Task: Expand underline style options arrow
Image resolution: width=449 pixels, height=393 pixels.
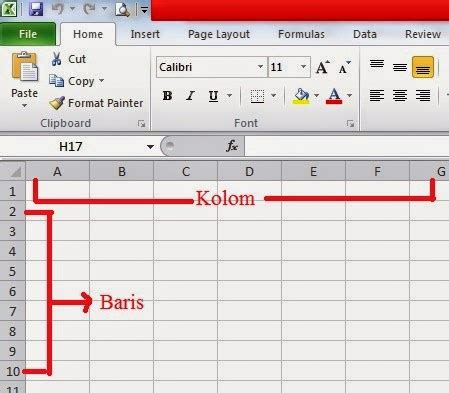Action: (x=229, y=96)
